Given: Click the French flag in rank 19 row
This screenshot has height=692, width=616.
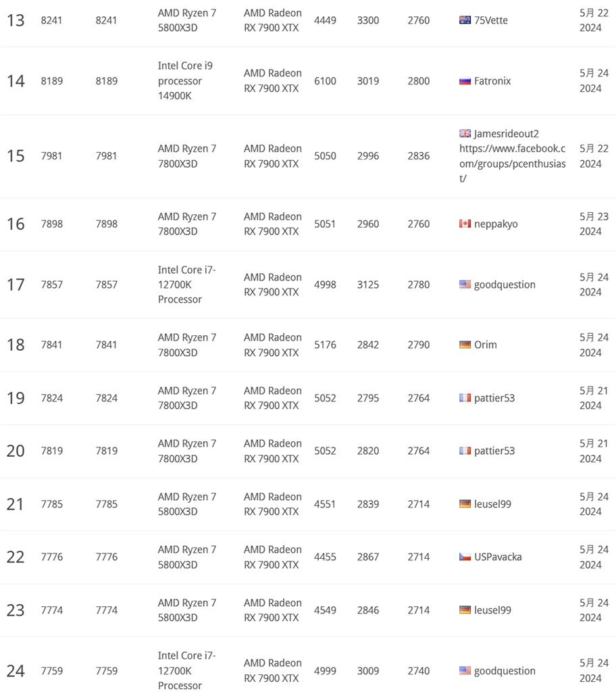Looking at the screenshot, I should [x=465, y=398].
